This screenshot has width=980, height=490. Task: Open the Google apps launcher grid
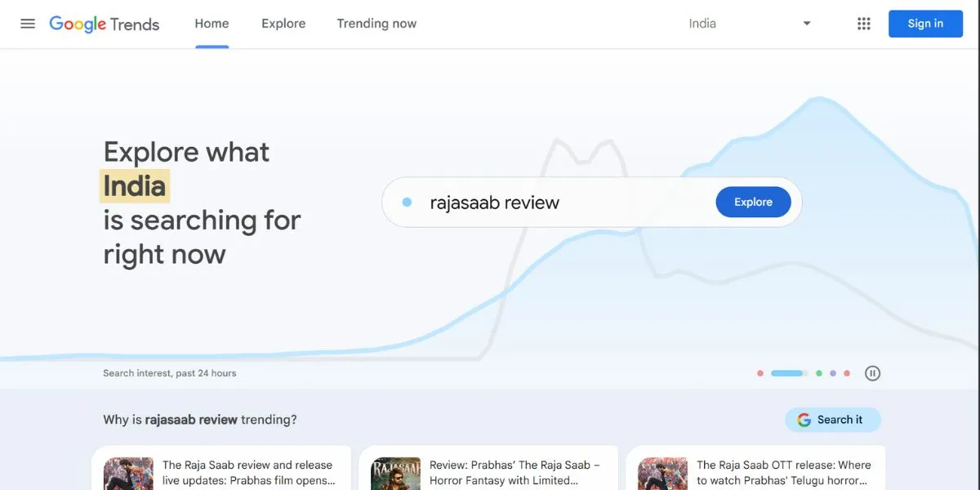[863, 23]
